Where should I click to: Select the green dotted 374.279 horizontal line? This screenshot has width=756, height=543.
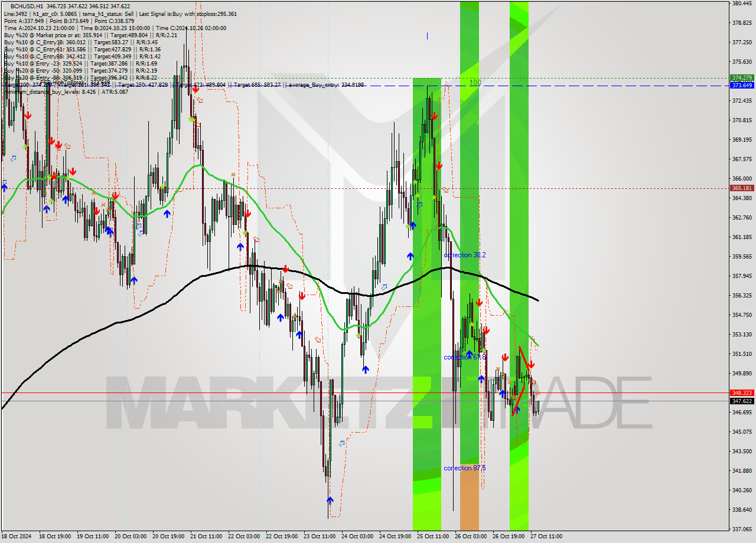point(365,78)
